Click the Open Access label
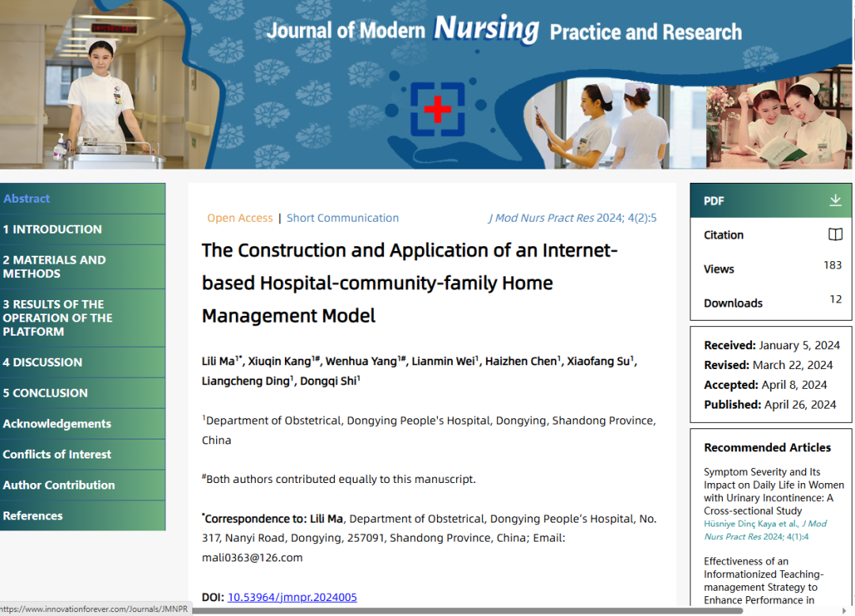The image size is (855, 616). pos(239,218)
